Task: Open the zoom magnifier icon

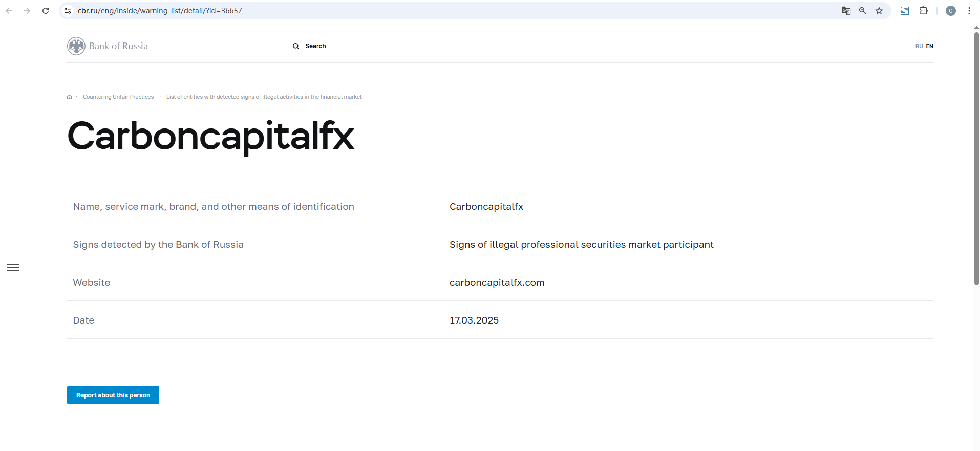Action: pos(863,11)
